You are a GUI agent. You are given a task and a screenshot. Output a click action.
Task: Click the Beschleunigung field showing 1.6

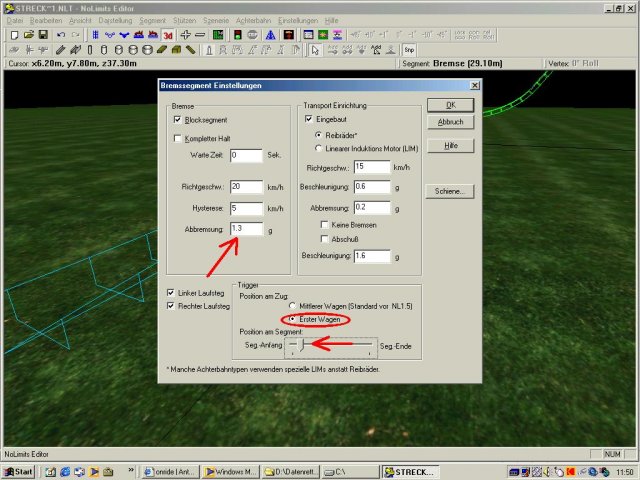coord(372,256)
